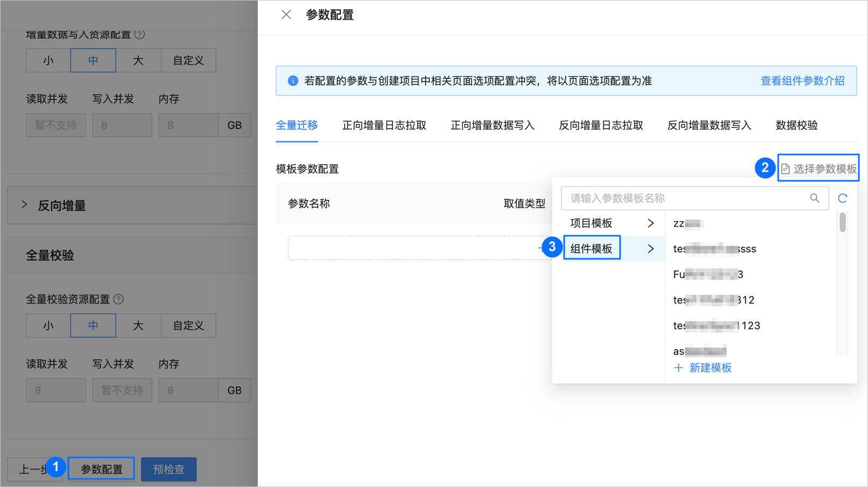Click the refresh icon beside template search
The image size is (868, 487).
click(843, 199)
